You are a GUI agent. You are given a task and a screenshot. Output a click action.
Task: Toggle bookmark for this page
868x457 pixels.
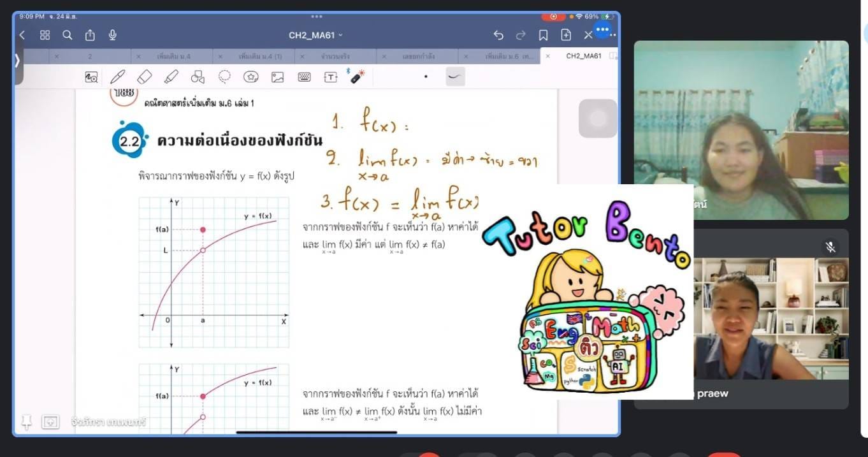coord(543,35)
